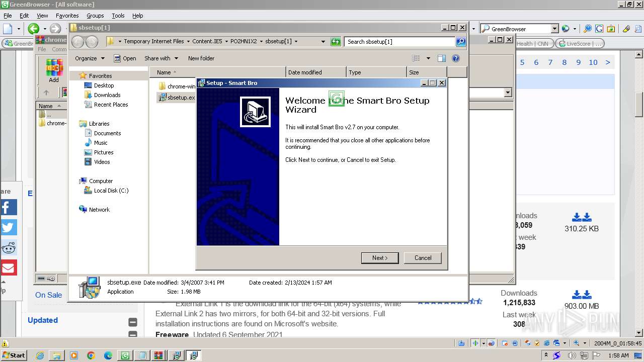644x362 pixels.
Task: Open the Organize dropdown in Explorer
Action: click(x=90, y=58)
